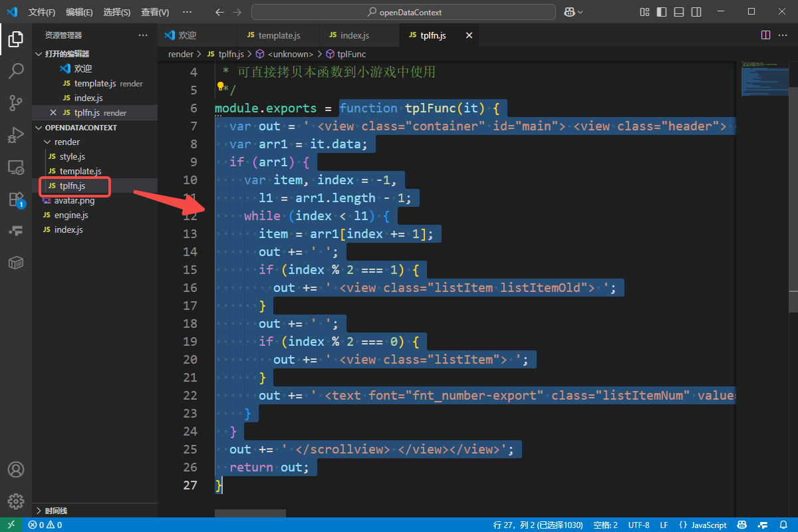798x532 pixels.
Task: Collapse the render folder
Action: tap(66, 142)
